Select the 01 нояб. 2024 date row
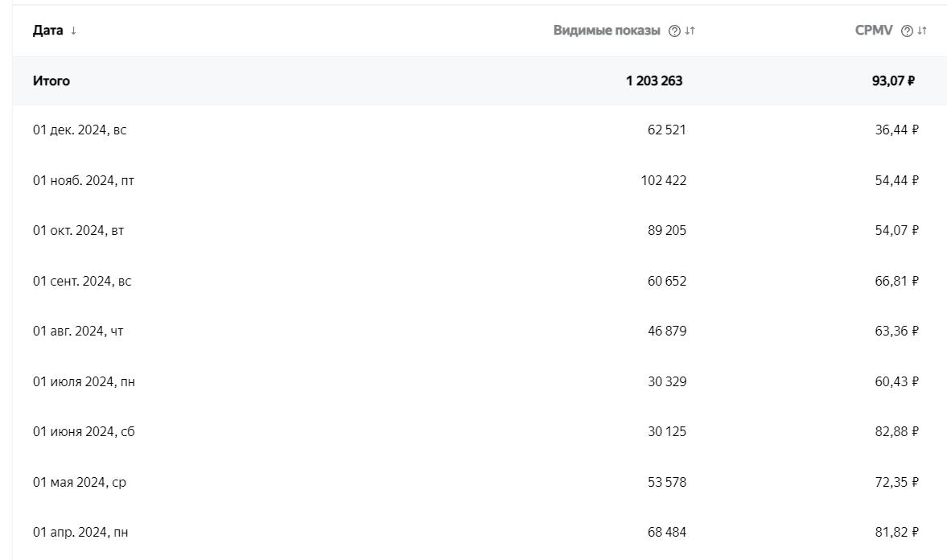 [x=84, y=180]
